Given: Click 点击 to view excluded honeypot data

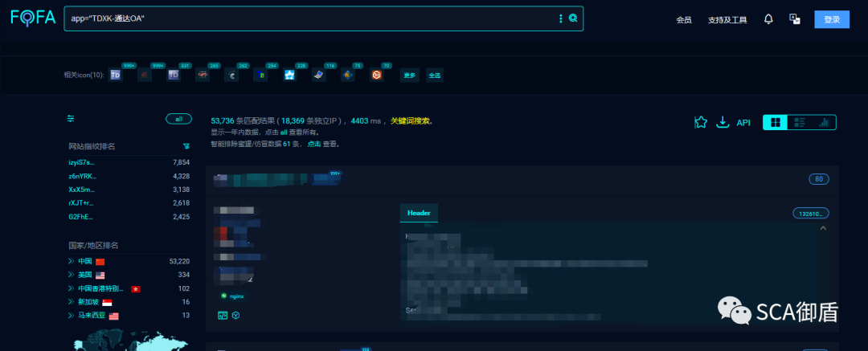Looking at the screenshot, I should tap(314, 144).
